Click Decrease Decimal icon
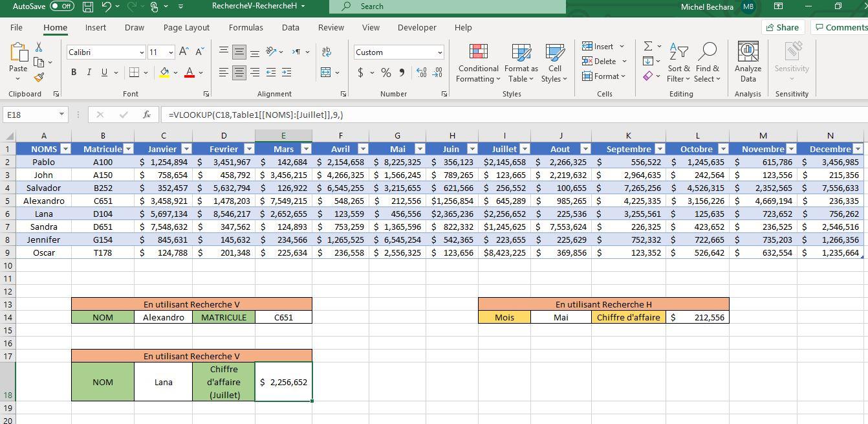 tap(438, 73)
